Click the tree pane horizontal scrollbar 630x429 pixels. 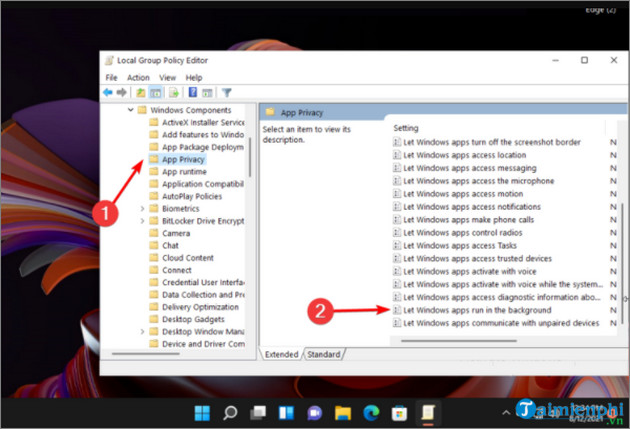coord(145,354)
